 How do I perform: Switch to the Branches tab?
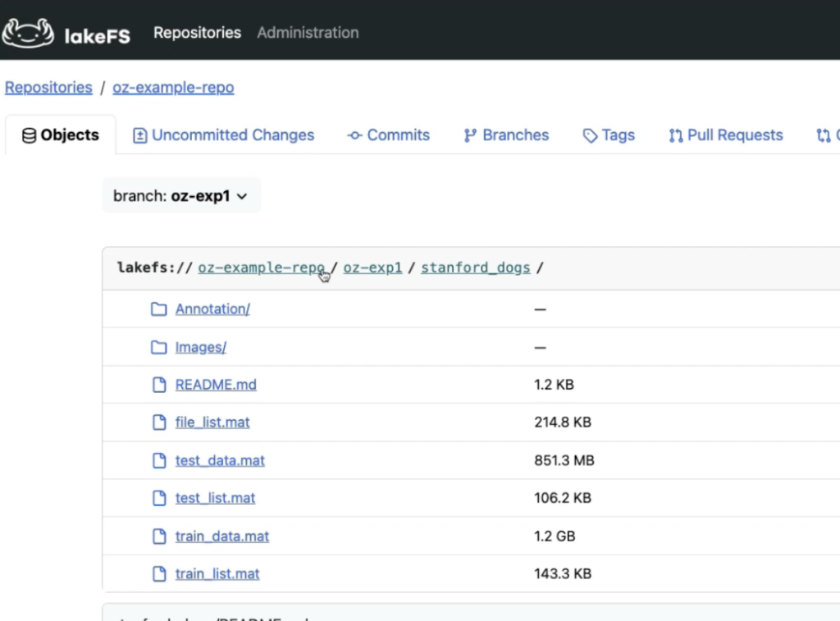(506, 135)
